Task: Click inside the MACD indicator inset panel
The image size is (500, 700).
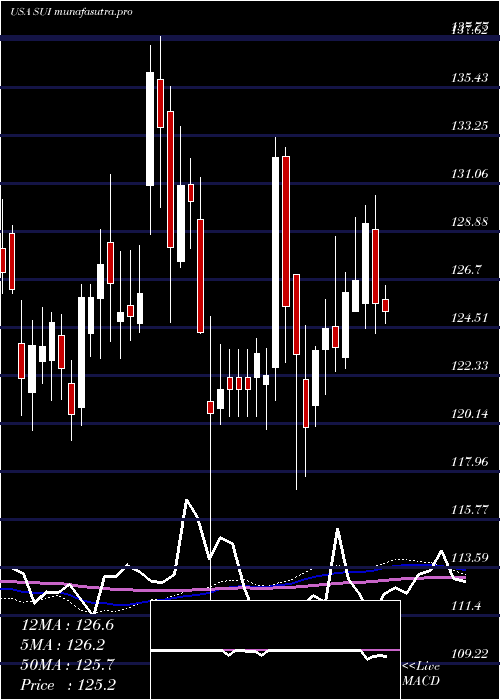Action: (x=275, y=650)
